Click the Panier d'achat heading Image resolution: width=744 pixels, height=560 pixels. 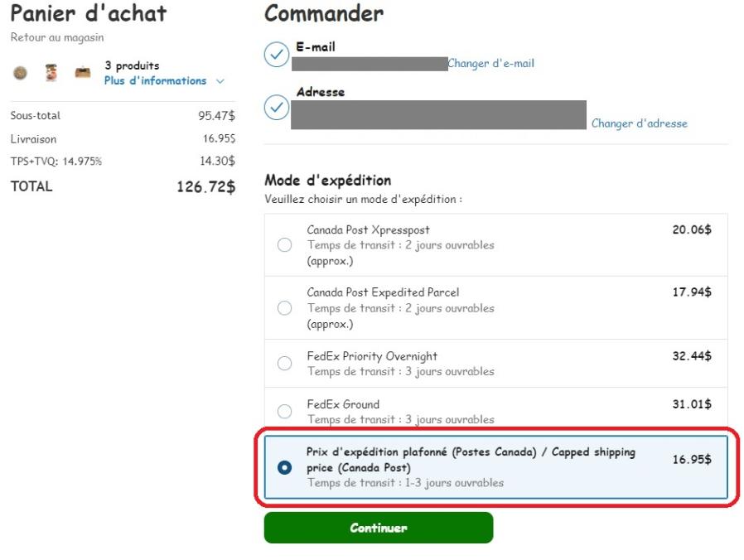pyautogui.click(x=88, y=13)
